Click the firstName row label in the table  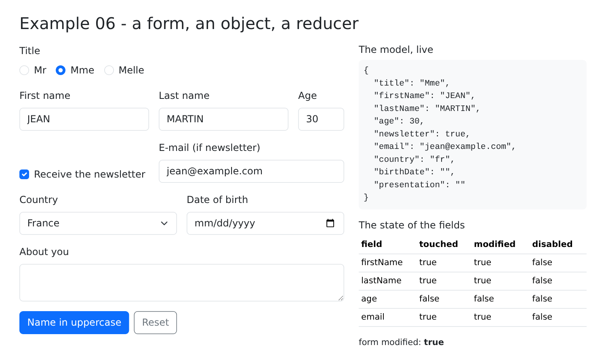tap(382, 262)
